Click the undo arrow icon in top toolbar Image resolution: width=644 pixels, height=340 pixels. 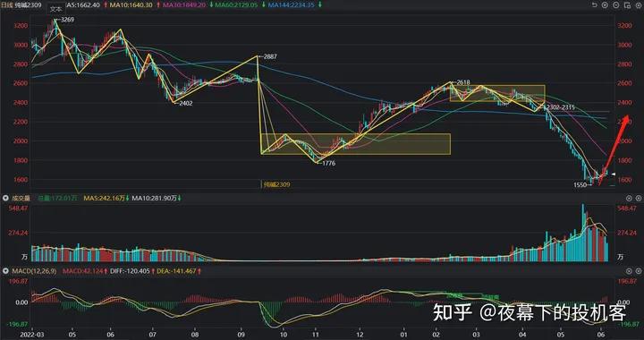(x=594, y=5)
